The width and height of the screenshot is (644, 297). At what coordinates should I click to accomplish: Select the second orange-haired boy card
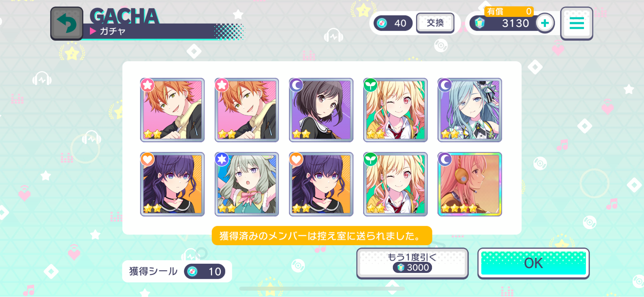coord(247,110)
